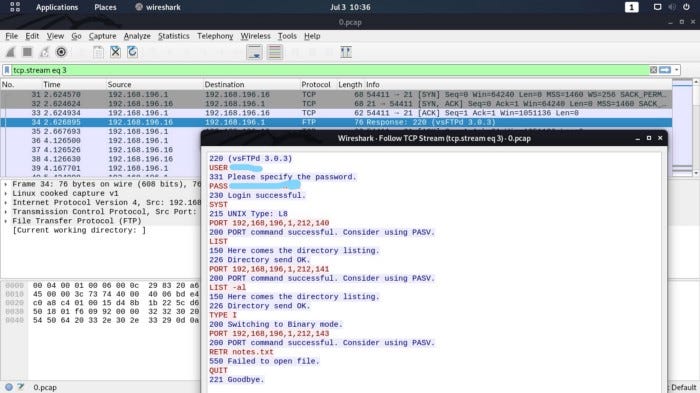Screen dimensions: 700x393
Task: Open the Help menu
Action: 312,36
